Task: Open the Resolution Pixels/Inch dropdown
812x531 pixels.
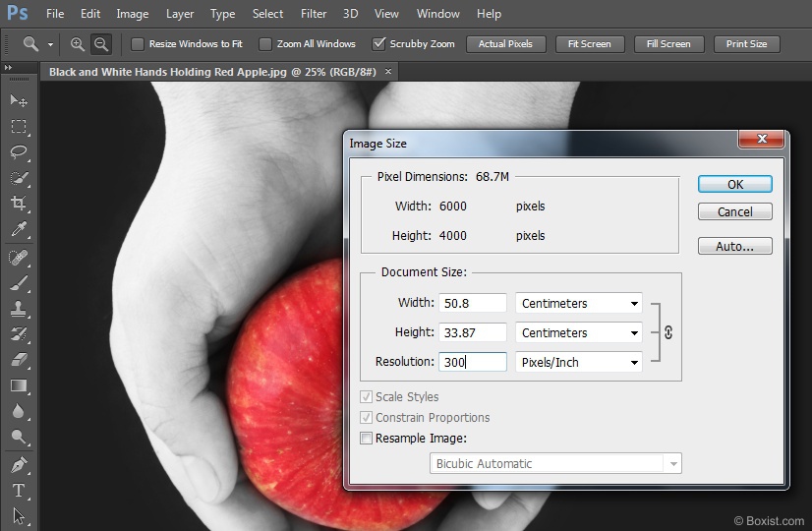Action: (579, 363)
